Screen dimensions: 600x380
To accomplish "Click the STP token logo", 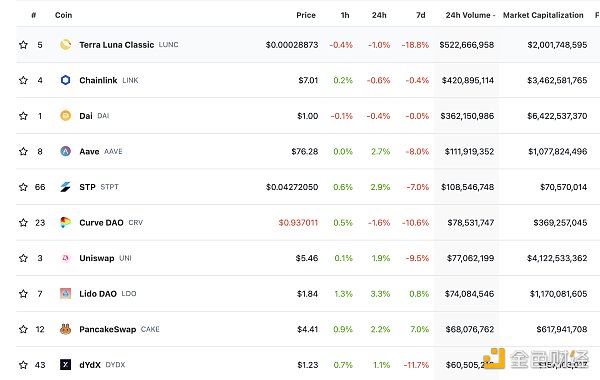I will 65,187.
